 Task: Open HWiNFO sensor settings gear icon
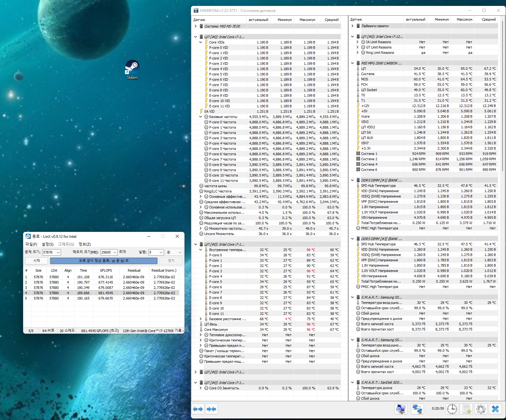(481, 409)
